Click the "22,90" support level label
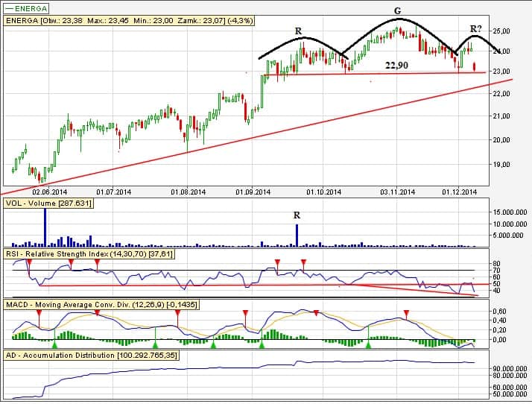Screen dimensions: 532x404 (396, 66)
